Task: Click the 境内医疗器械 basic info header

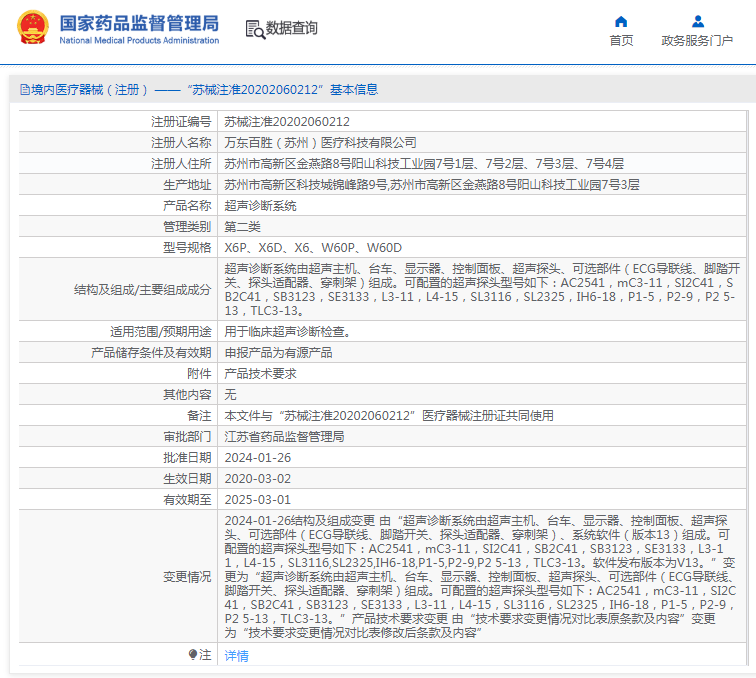Action: 199,90
